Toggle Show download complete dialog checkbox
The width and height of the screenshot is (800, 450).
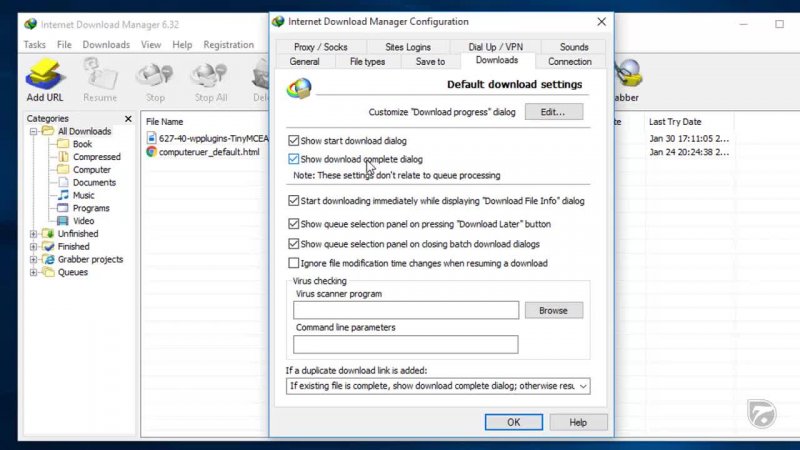click(293, 159)
